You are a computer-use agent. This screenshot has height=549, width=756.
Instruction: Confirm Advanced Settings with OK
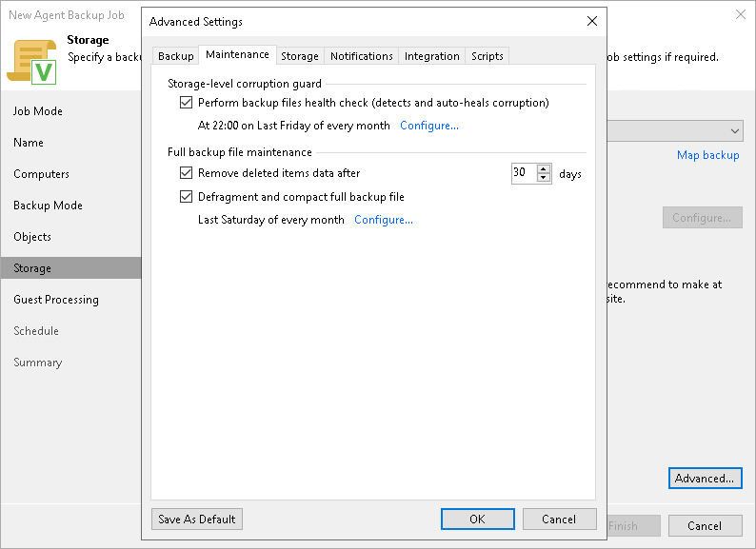[477, 520]
